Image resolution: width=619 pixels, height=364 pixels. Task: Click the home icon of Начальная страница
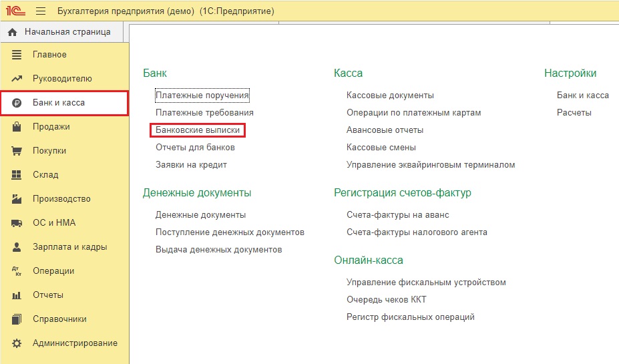click(x=12, y=32)
